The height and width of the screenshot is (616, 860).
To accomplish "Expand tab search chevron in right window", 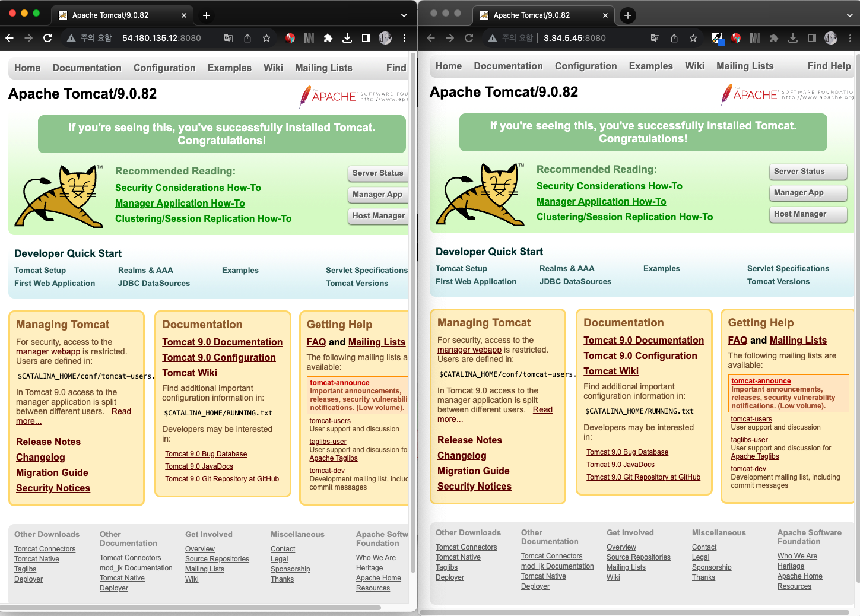I will [850, 15].
